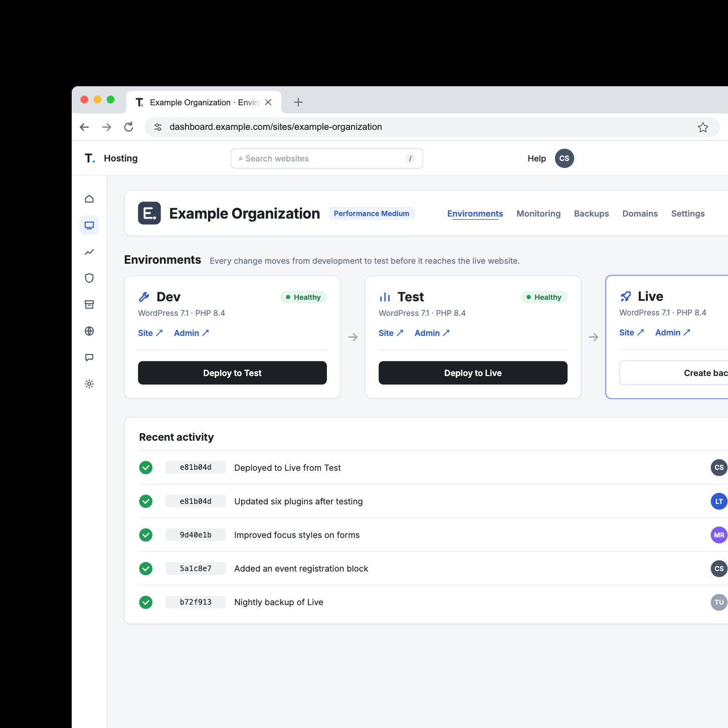
Task: Open the archive box sidebar icon
Action: pos(89,305)
